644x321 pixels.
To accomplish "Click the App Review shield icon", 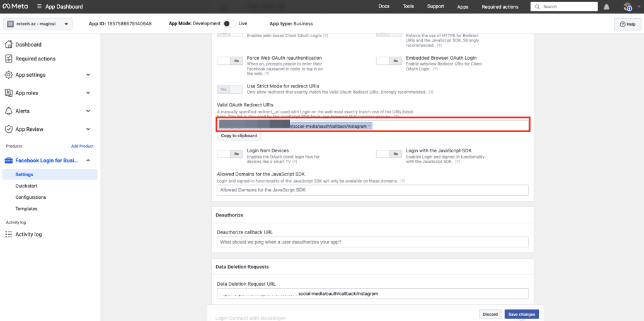I will [9, 129].
